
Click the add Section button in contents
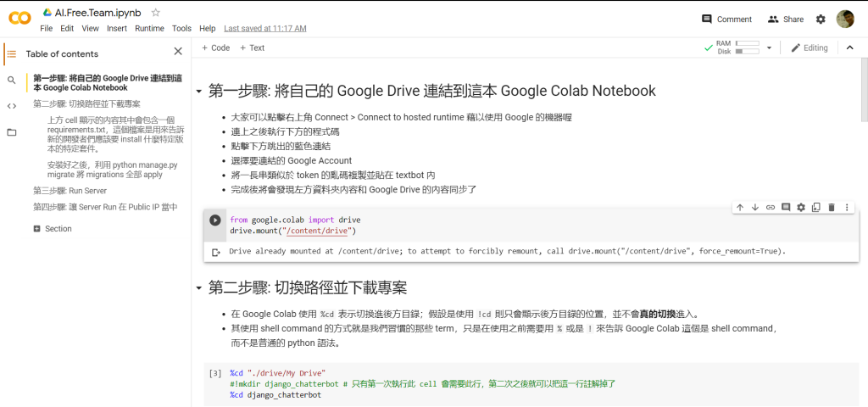tap(53, 229)
